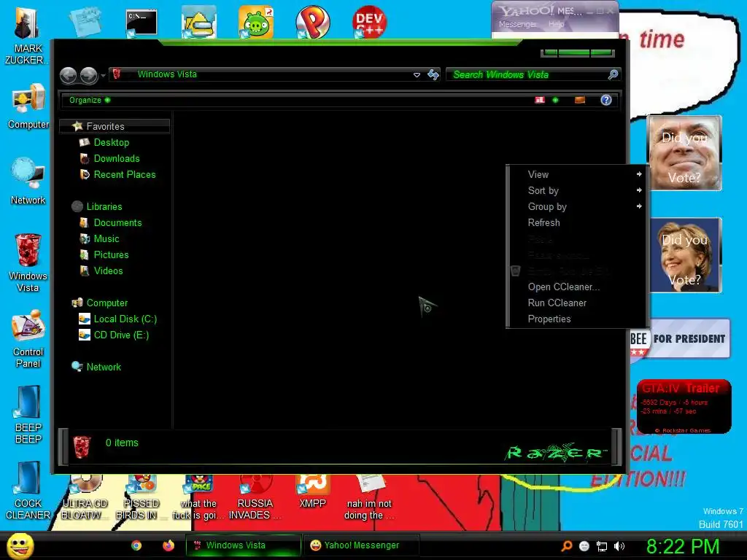Click the red Windows Vista recycle bin icon
Screen dimensions: 747x560
28,262
